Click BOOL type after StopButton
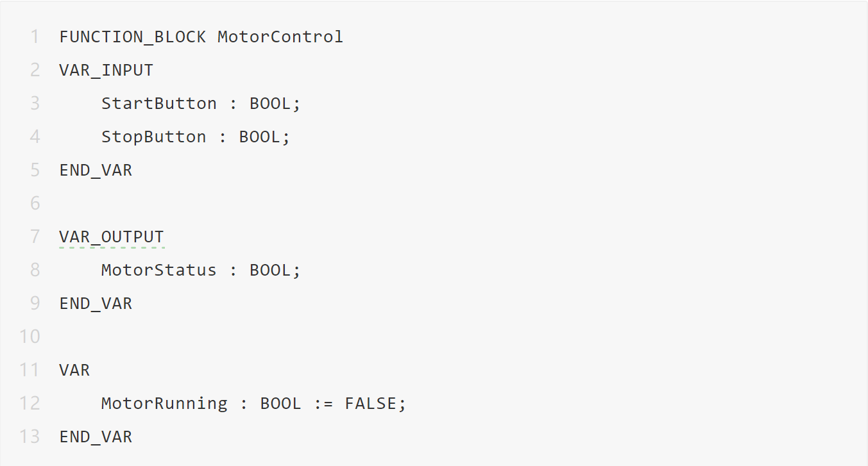 point(259,137)
